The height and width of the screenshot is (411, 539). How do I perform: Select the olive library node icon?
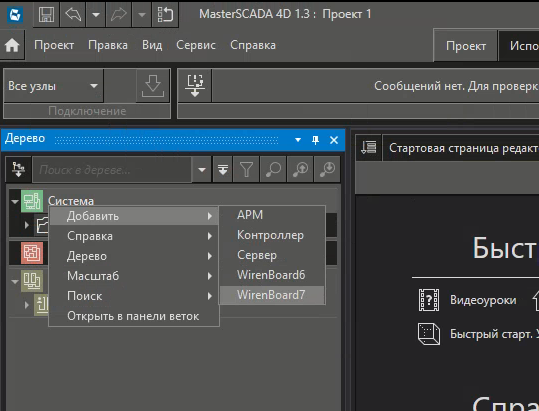(x=32, y=281)
